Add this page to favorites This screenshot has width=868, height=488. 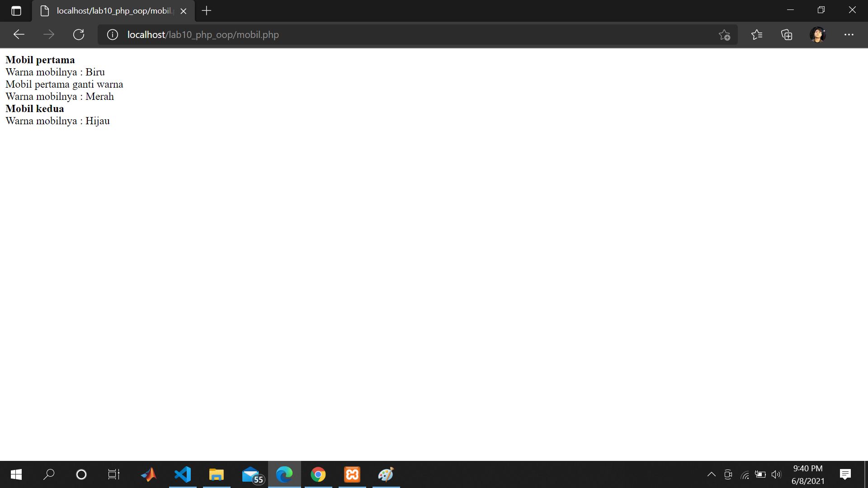coord(725,34)
